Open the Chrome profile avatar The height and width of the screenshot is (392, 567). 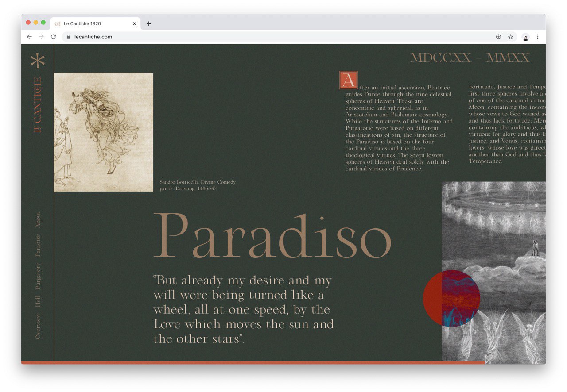(525, 37)
